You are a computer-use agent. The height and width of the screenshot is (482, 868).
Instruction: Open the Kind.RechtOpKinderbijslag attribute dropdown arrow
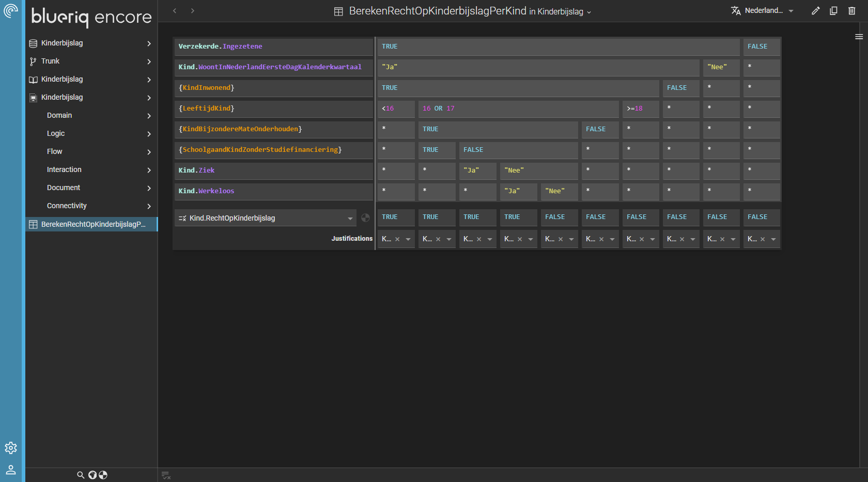[350, 219]
